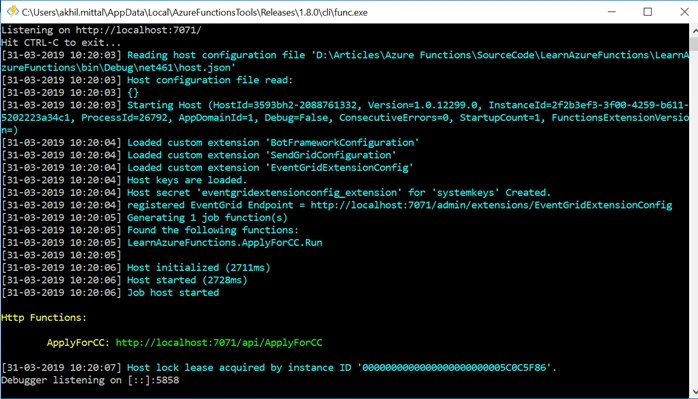Click 'Reading host configuration file' text
This screenshot has height=399, width=698.
pos(216,55)
